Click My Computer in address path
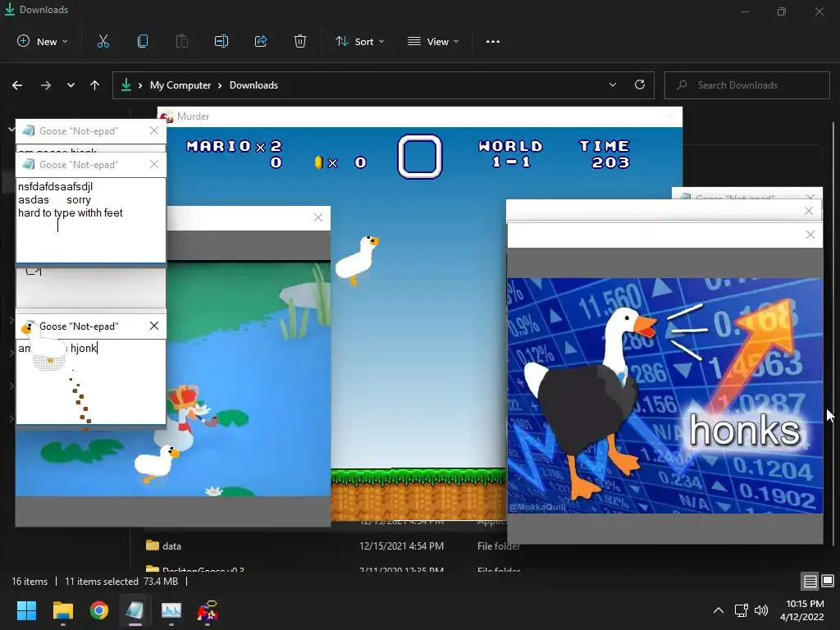Image resolution: width=840 pixels, height=630 pixels. (180, 85)
